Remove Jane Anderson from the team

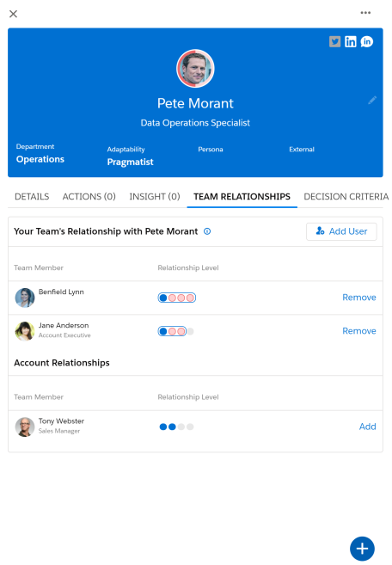358,331
